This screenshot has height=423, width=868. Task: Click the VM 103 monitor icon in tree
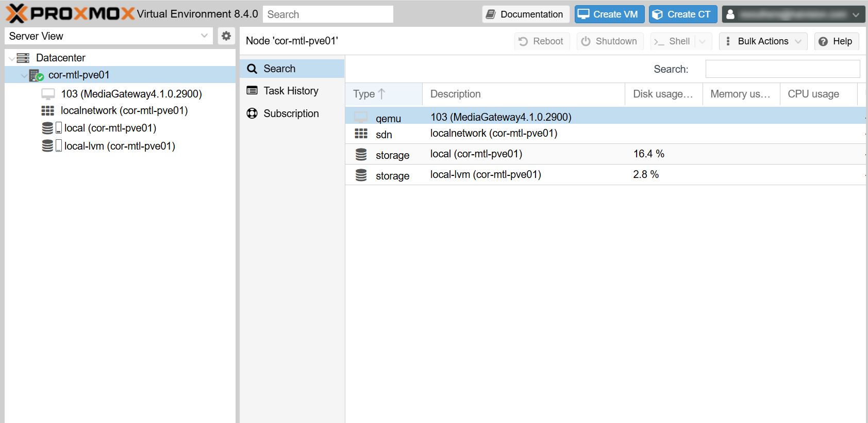coord(48,94)
